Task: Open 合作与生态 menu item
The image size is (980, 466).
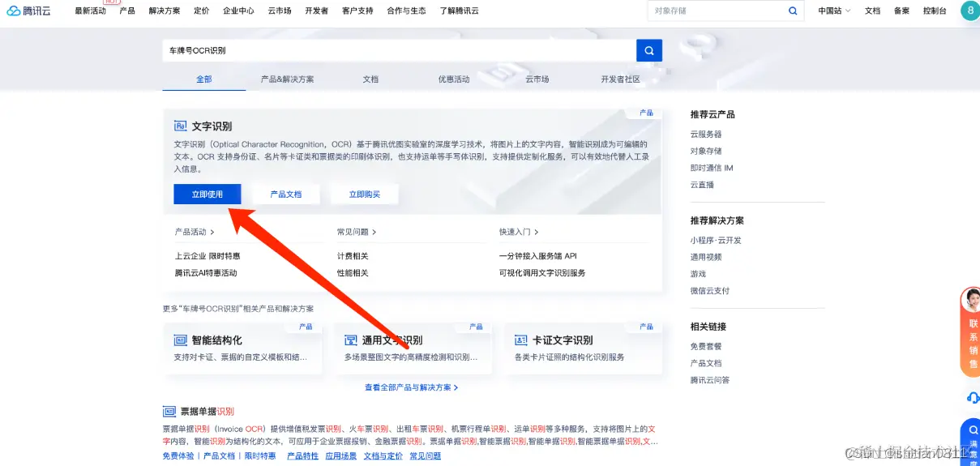Action: pos(406,11)
